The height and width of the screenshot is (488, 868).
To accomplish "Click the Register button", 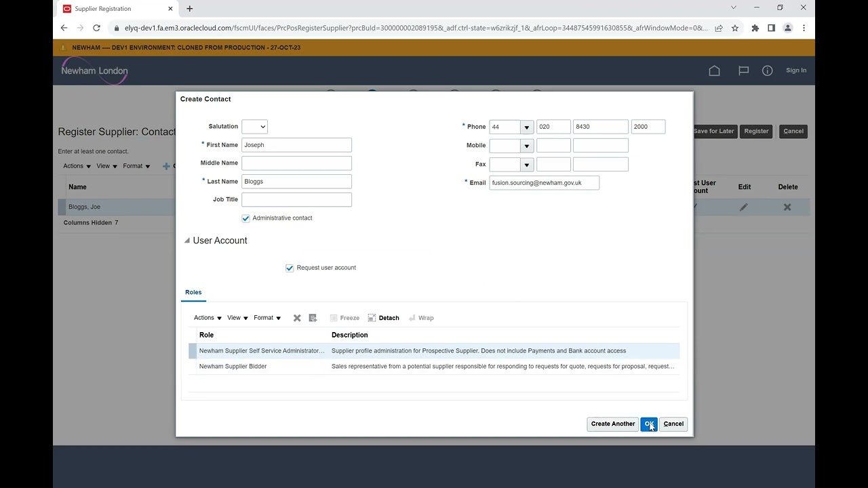I will (x=756, y=131).
